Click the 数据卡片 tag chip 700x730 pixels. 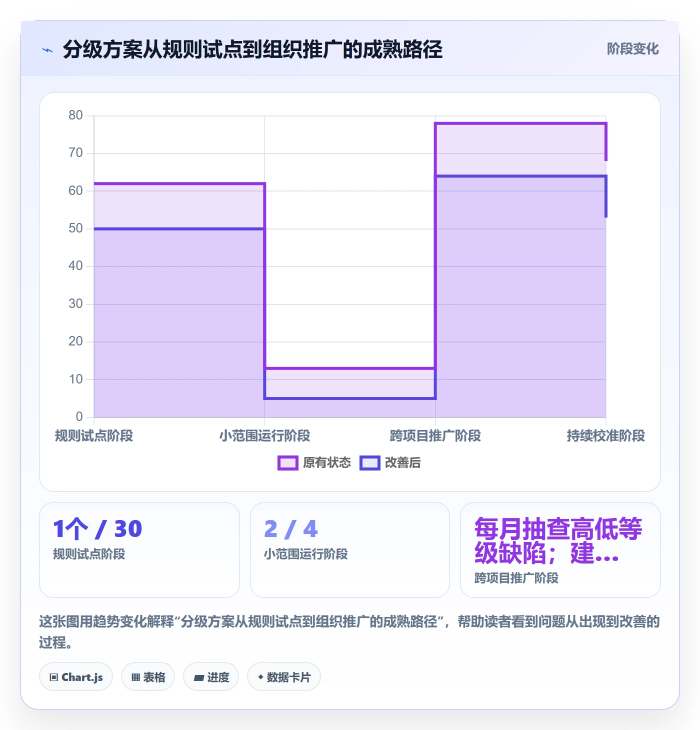tap(284, 677)
